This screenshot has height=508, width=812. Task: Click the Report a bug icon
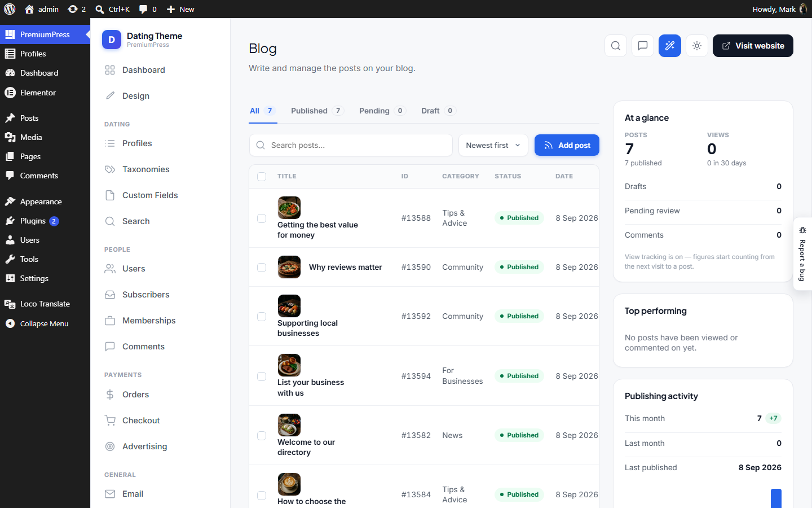point(802,230)
